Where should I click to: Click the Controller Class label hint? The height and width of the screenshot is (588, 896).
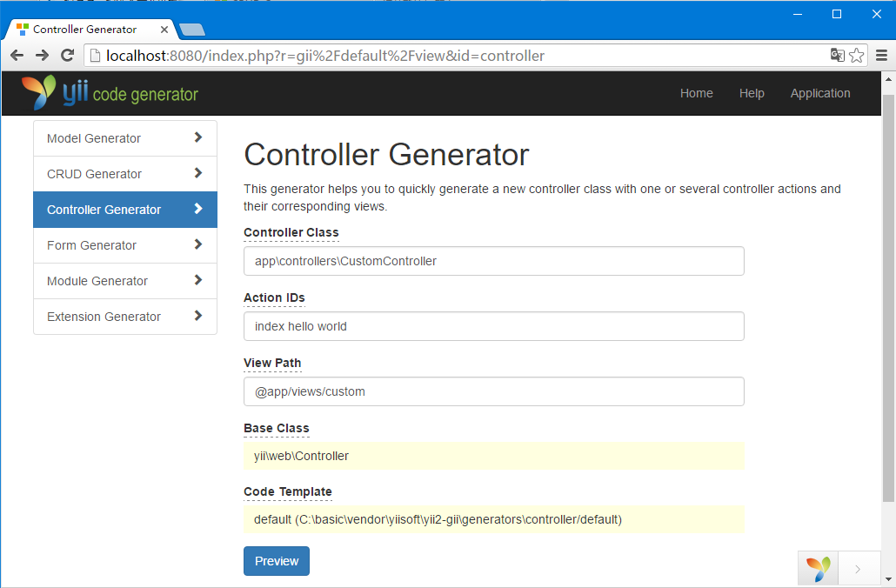pyautogui.click(x=291, y=232)
